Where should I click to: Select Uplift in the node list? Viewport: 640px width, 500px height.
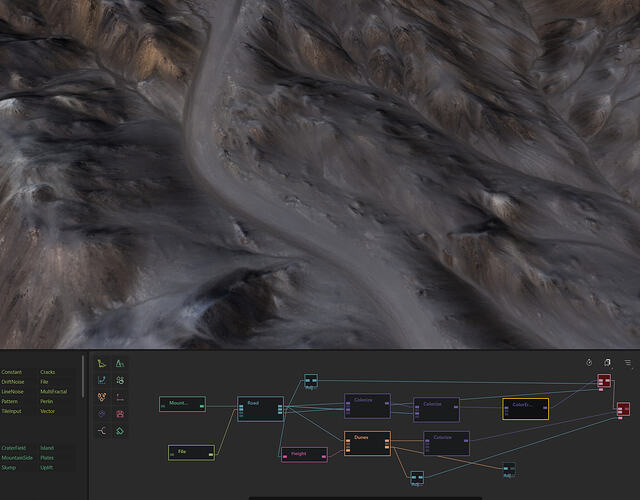(x=47, y=467)
